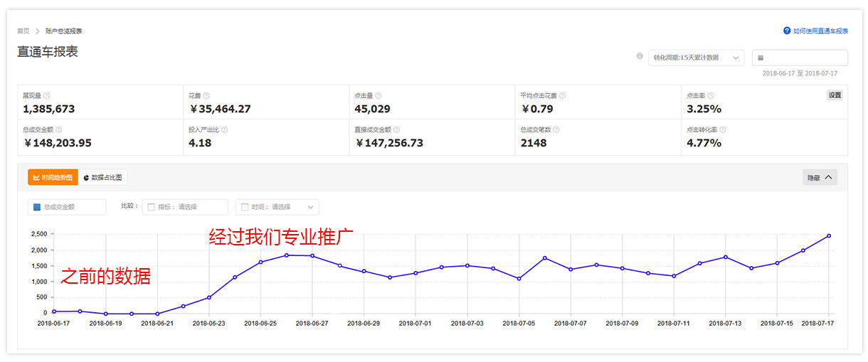Click the 2018-07-17 data point on chart
Viewport: 868px width, 362px height.
pos(829,236)
